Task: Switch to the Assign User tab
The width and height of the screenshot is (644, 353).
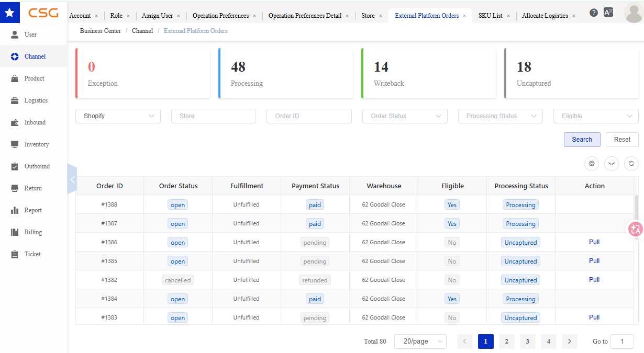Action: click(157, 16)
